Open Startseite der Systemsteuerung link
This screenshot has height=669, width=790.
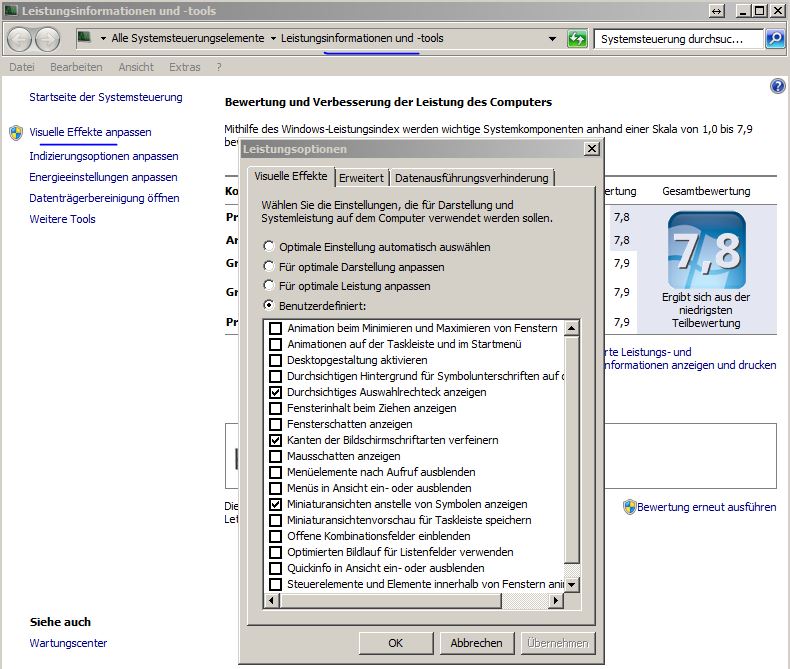[106, 97]
